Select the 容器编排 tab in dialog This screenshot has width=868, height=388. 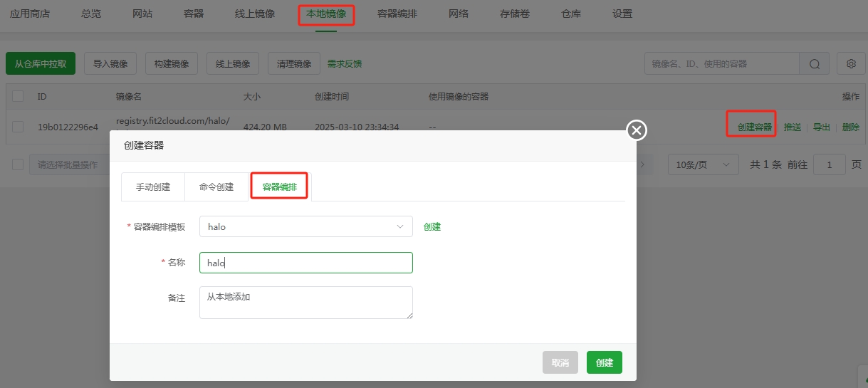coord(279,187)
